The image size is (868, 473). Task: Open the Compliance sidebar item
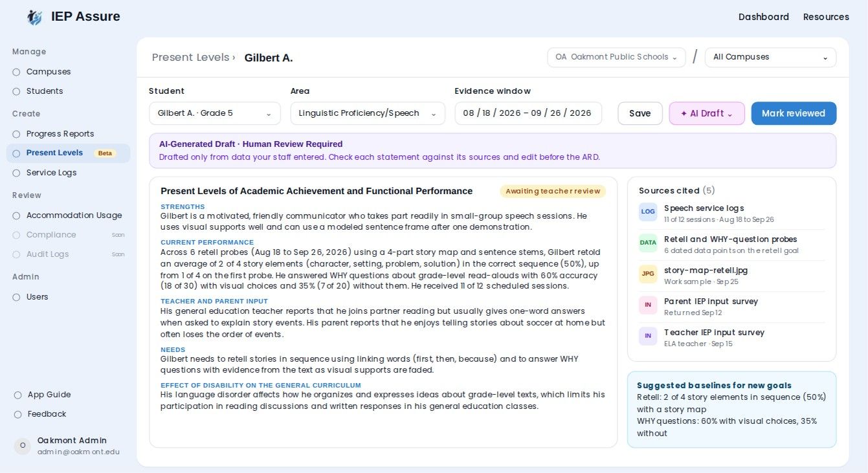pyautogui.click(x=68, y=235)
